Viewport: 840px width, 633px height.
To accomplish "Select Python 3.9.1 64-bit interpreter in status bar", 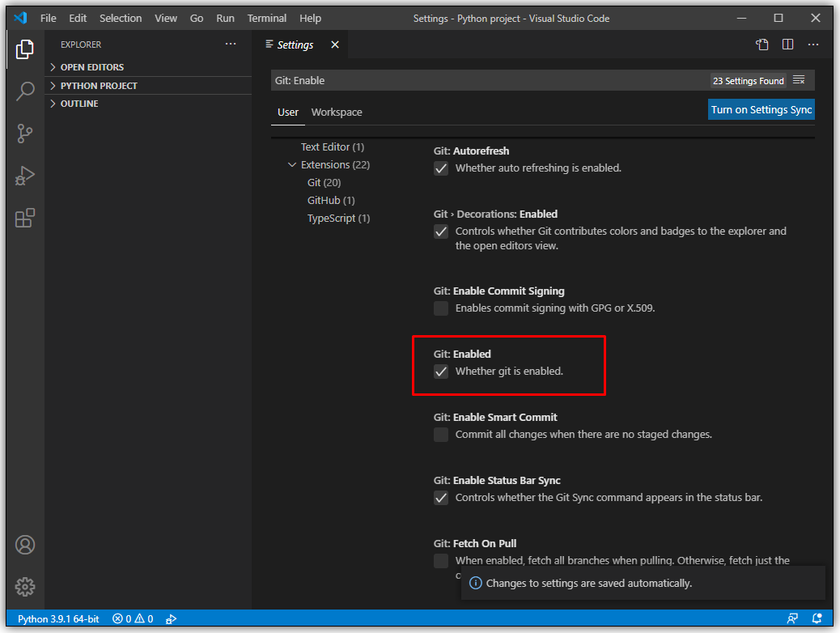I will click(x=58, y=619).
